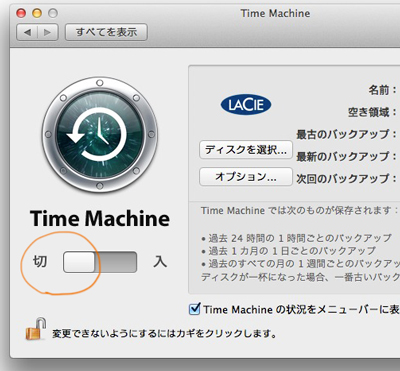This screenshot has height=371, width=400.
Task: Click the 名前 label
Action: 382,90
